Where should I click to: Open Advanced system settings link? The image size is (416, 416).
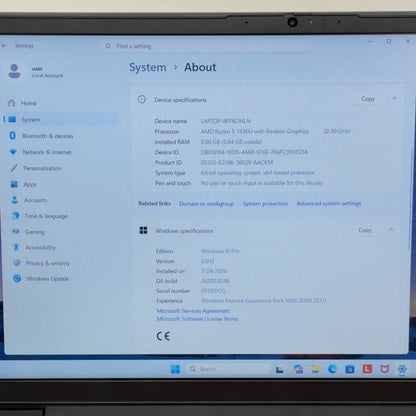(329, 203)
